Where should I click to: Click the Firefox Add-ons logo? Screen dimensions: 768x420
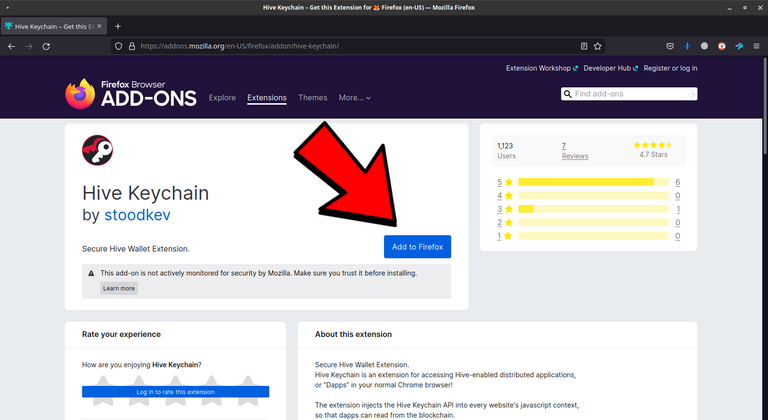(131, 94)
